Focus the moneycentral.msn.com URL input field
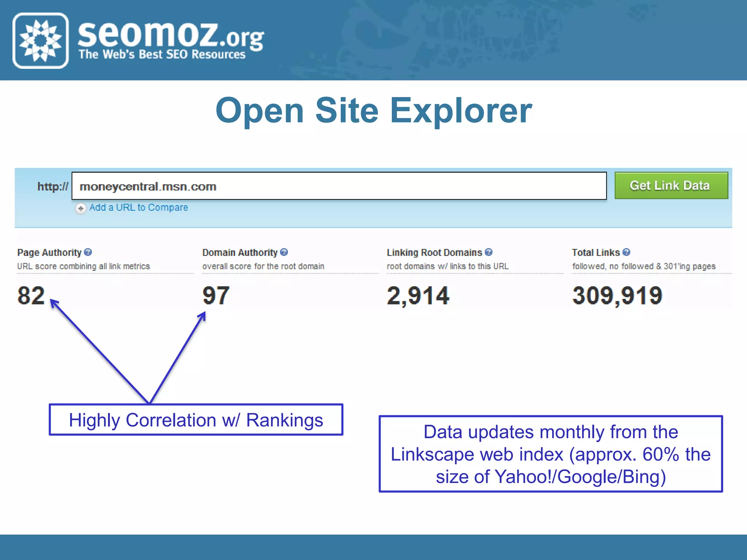Screen dimensions: 747x560 [x=339, y=186]
